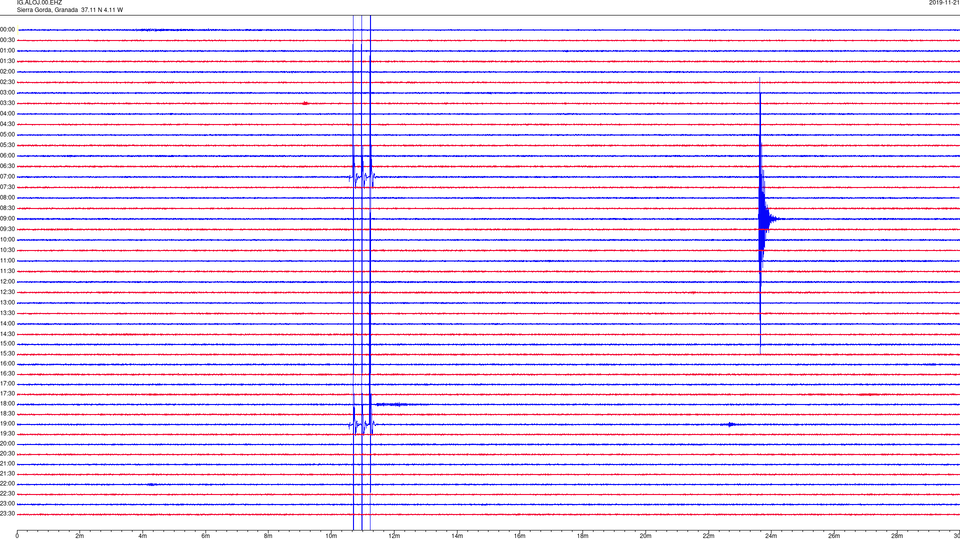The width and height of the screenshot is (960, 540).
Task: Click the 14:30 trace label
Action: point(8,334)
